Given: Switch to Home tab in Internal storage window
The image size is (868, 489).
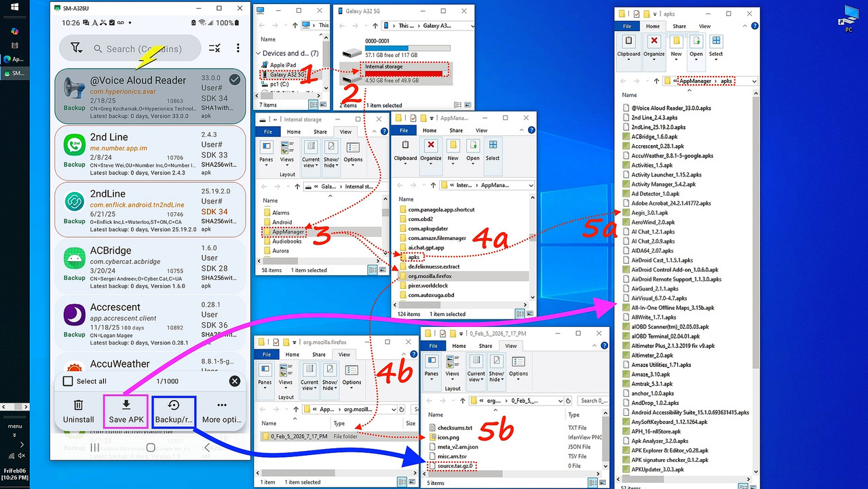Looking at the screenshot, I should coord(293,132).
